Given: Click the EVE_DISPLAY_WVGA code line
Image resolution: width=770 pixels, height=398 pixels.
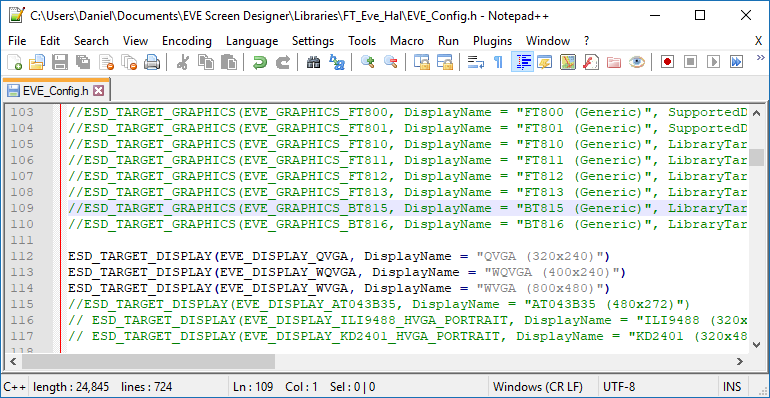Looking at the screenshot, I should point(338,288).
